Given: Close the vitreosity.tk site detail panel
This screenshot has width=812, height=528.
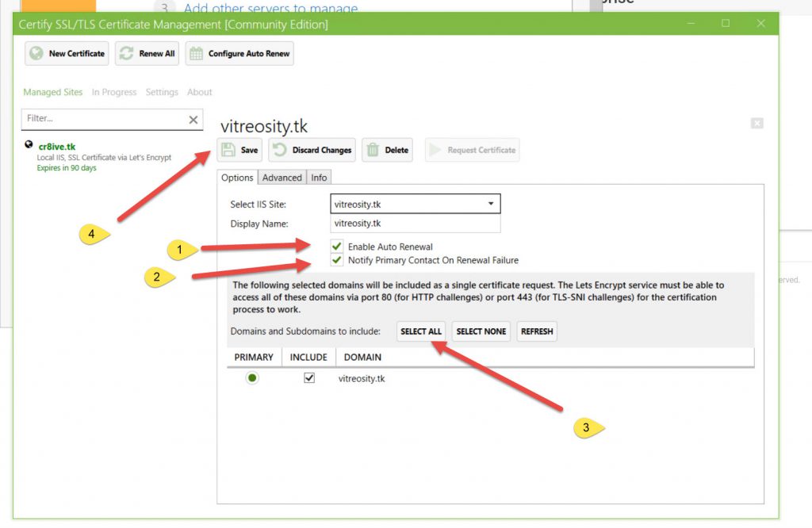Looking at the screenshot, I should [756, 123].
